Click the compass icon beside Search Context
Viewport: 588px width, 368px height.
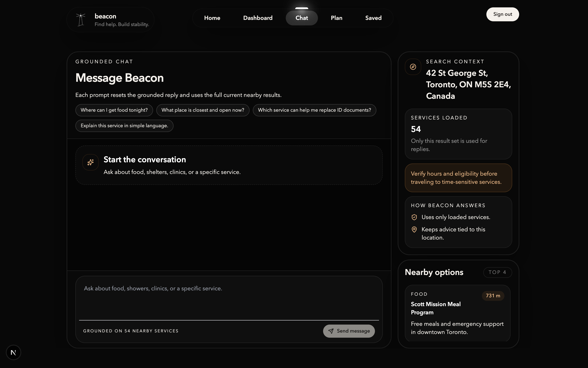(413, 67)
